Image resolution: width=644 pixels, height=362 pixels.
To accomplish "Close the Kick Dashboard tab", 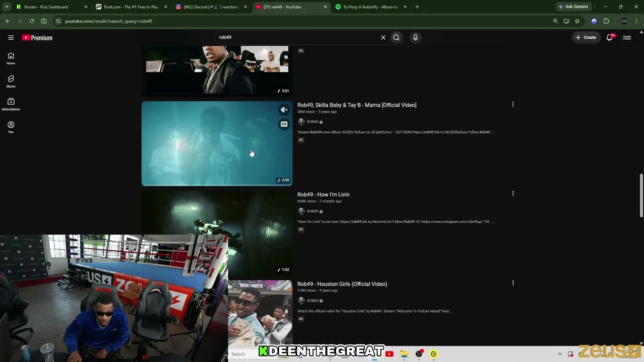I will click(x=86, y=7).
